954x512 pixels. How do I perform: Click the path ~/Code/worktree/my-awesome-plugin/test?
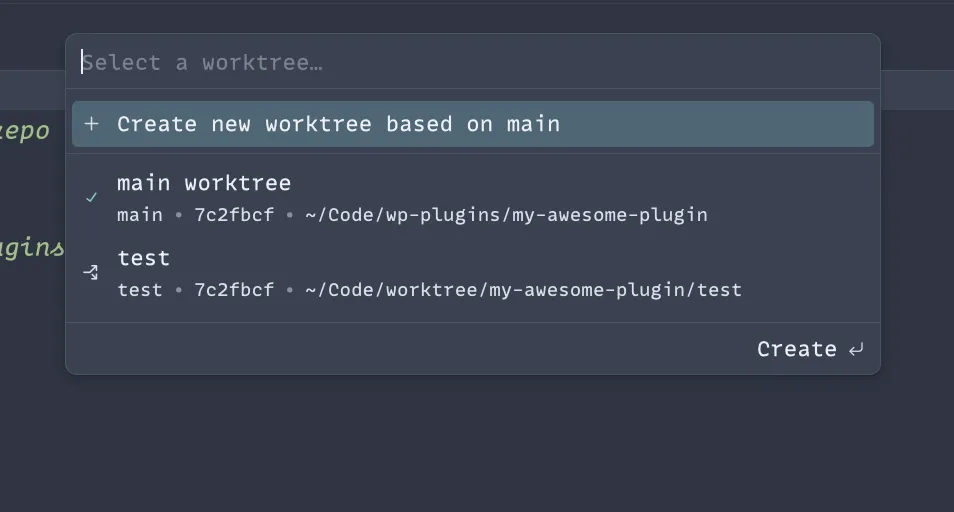pos(523,290)
